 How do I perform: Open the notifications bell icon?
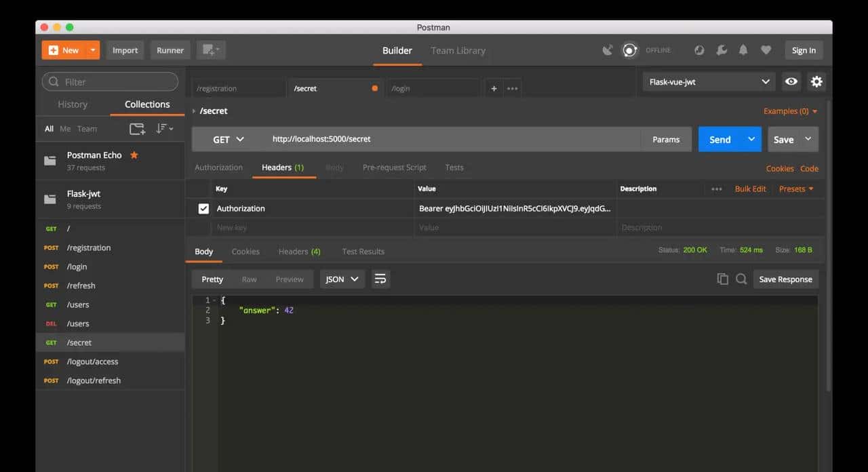coord(743,50)
